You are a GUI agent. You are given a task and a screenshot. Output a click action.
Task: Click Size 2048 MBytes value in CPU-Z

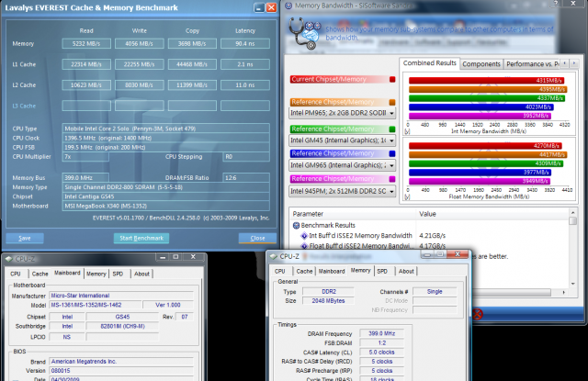328,301
